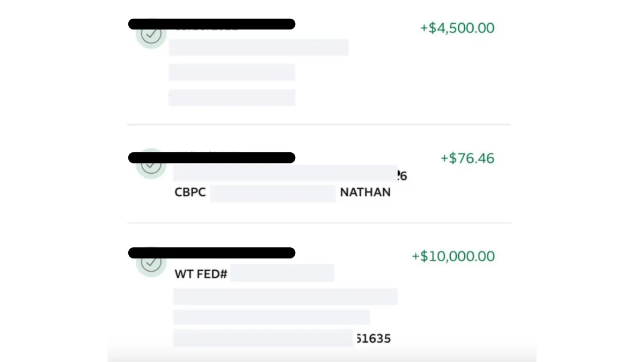The image size is (644, 362).
Task: Select the NATHAN text
Action: tap(365, 193)
